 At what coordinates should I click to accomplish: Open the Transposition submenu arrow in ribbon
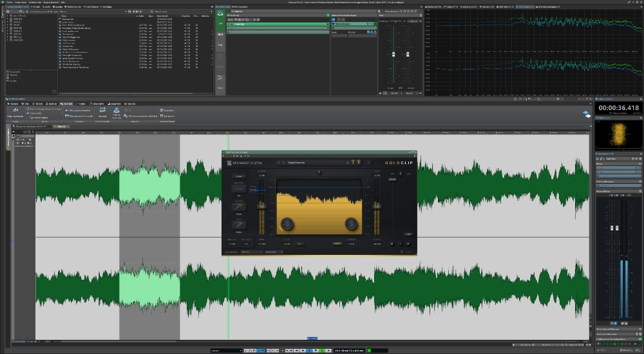click(x=62, y=113)
